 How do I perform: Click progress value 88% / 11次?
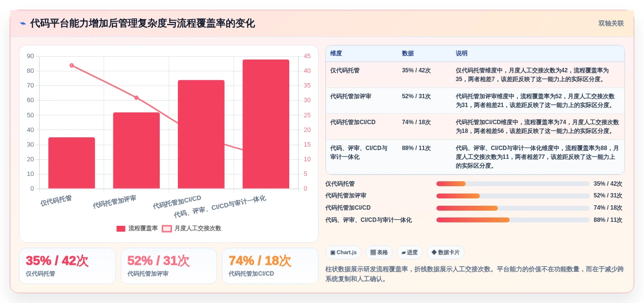click(x=608, y=220)
